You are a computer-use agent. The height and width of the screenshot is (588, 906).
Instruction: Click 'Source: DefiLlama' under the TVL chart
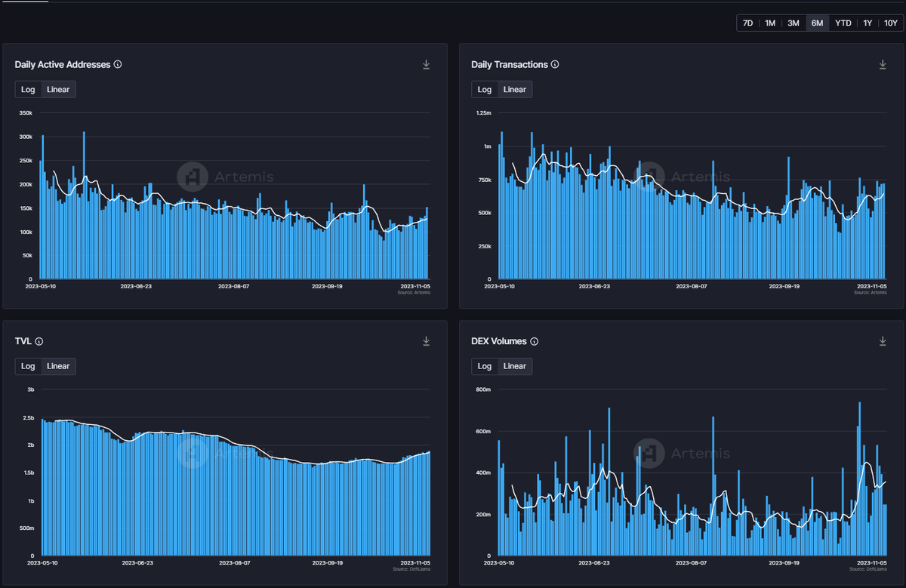412,569
